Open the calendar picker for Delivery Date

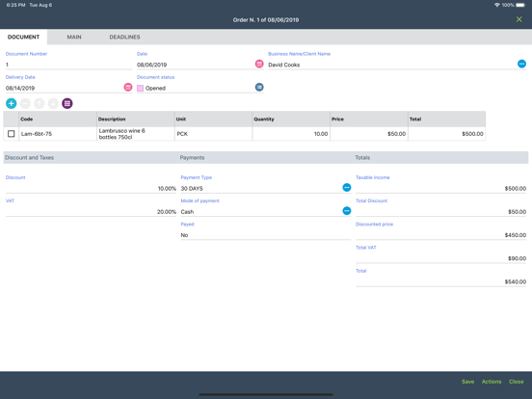(x=128, y=87)
